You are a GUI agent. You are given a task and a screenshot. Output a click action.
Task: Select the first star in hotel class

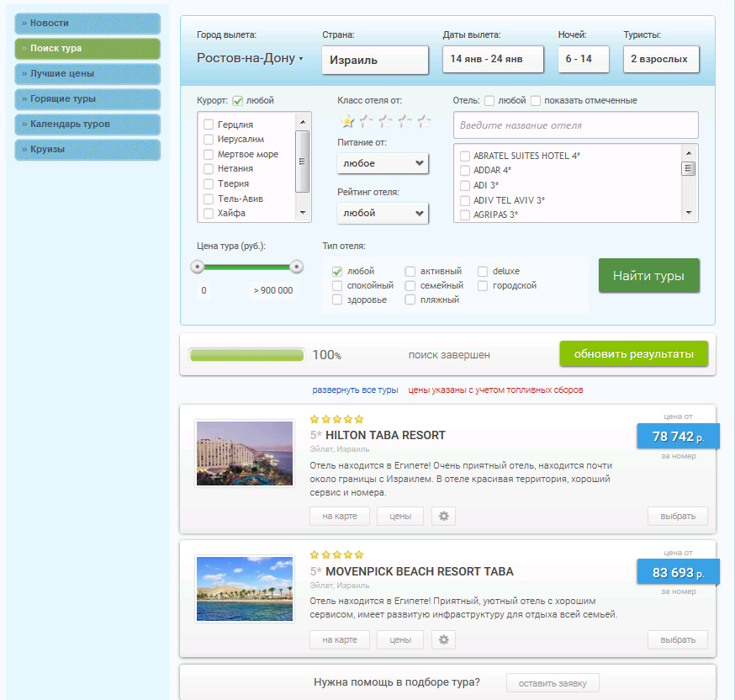pos(347,121)
